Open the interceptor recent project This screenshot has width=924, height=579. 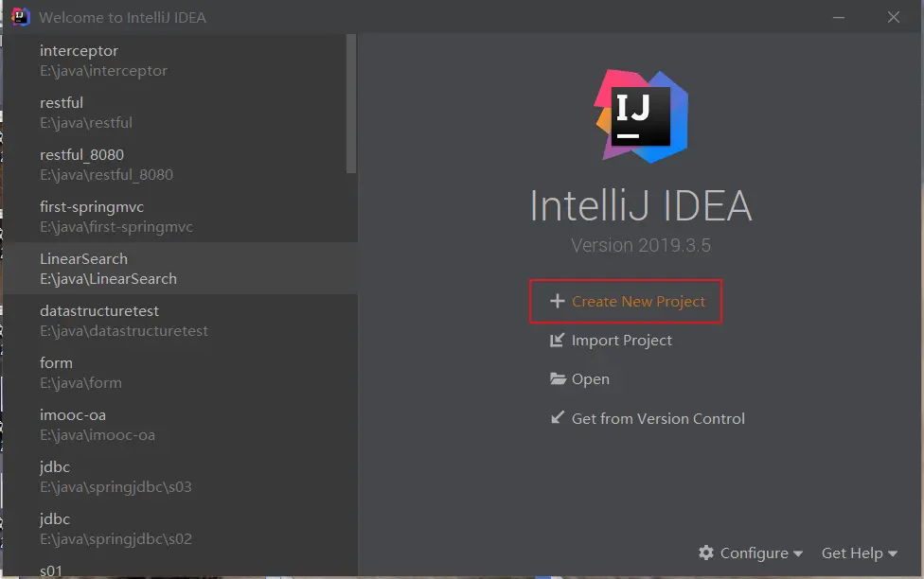(103, 61)
